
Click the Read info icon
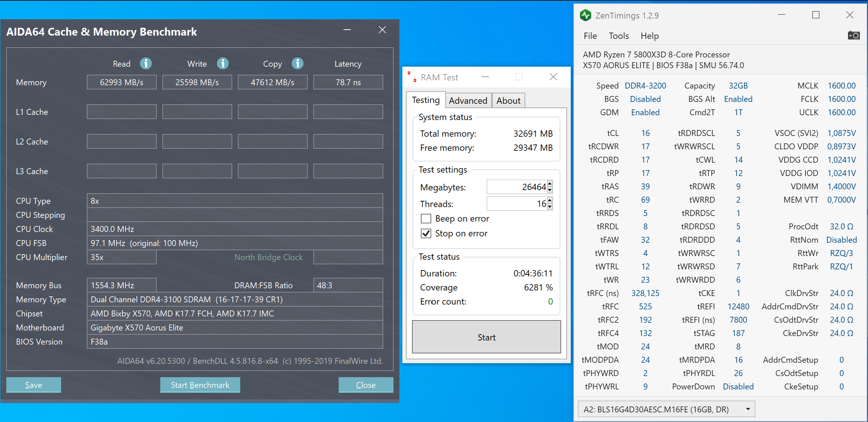(x=146, y=64)
